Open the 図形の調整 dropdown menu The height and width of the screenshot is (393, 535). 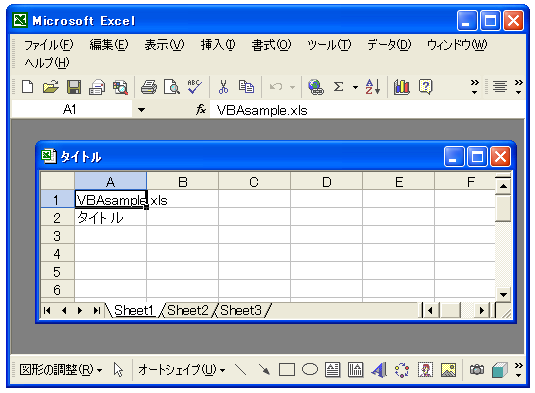coord(61,370)
